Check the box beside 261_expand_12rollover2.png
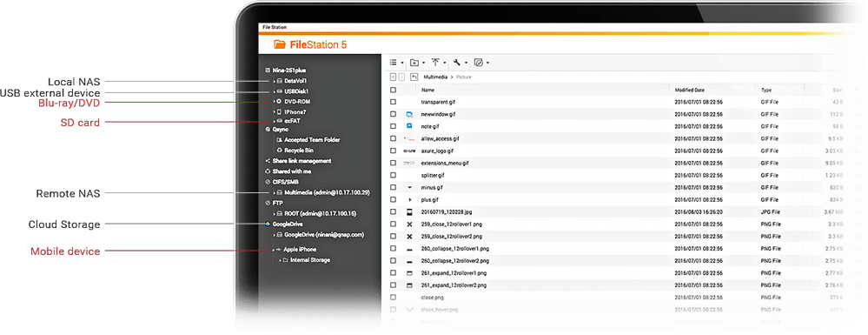This screenshot has height=335, width=868. [393, 285]
